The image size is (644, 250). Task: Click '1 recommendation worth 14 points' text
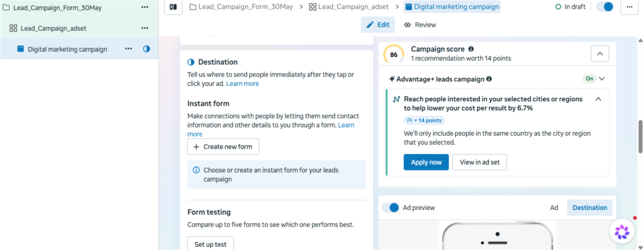[461, 58]
